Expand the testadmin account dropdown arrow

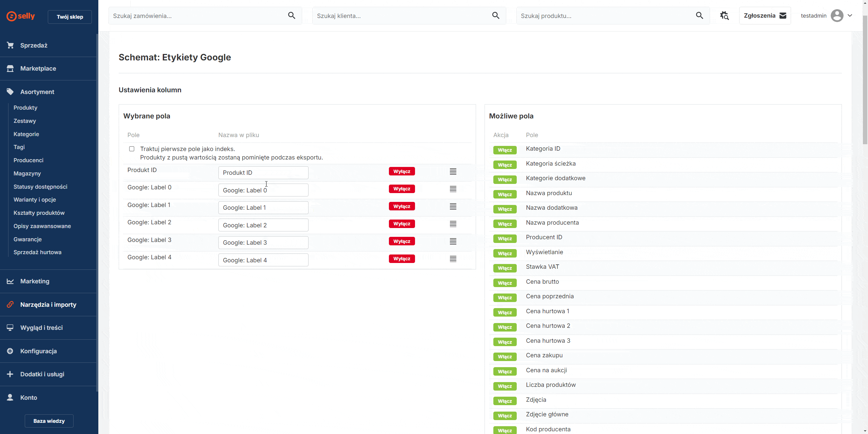[x=850, y=16]
